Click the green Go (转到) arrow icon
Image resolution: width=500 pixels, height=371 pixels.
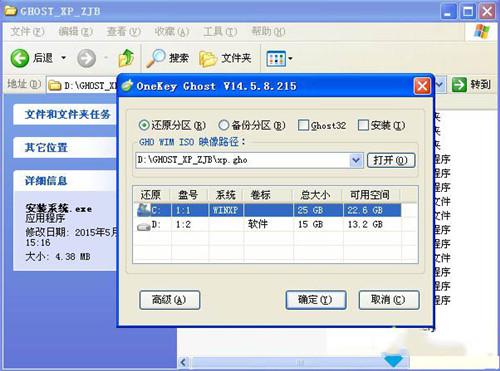459,84
